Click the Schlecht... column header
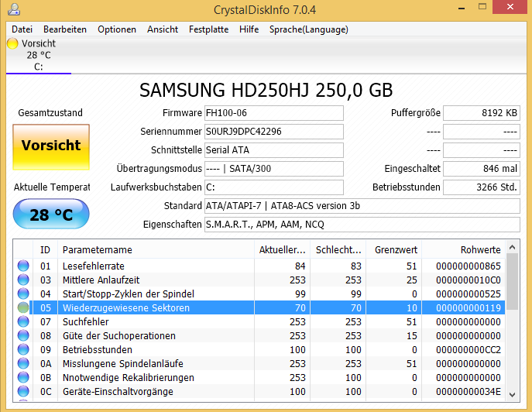The image size is (532, 412). [x=338, y=250]
